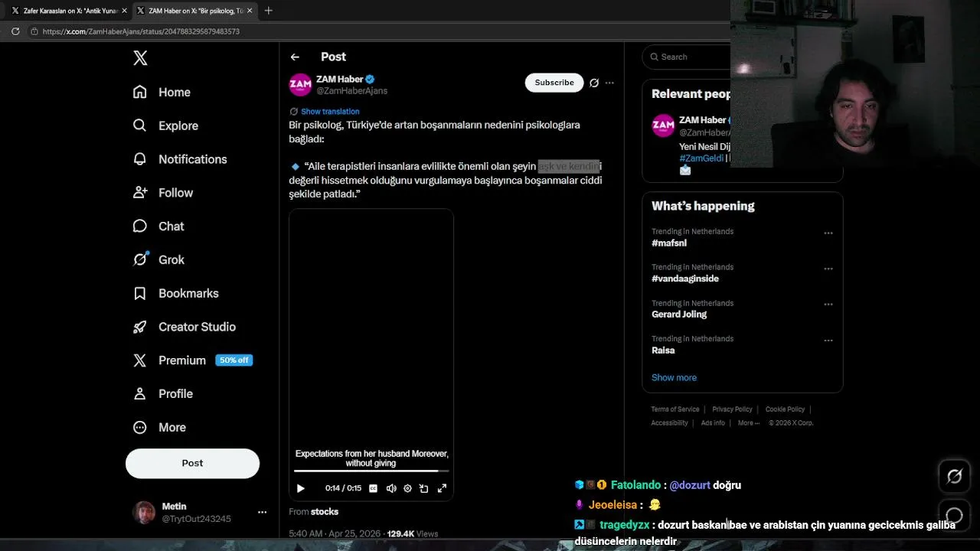Open options for Gerard Joling trend
The image size is (980, 551).
(828, 305)
